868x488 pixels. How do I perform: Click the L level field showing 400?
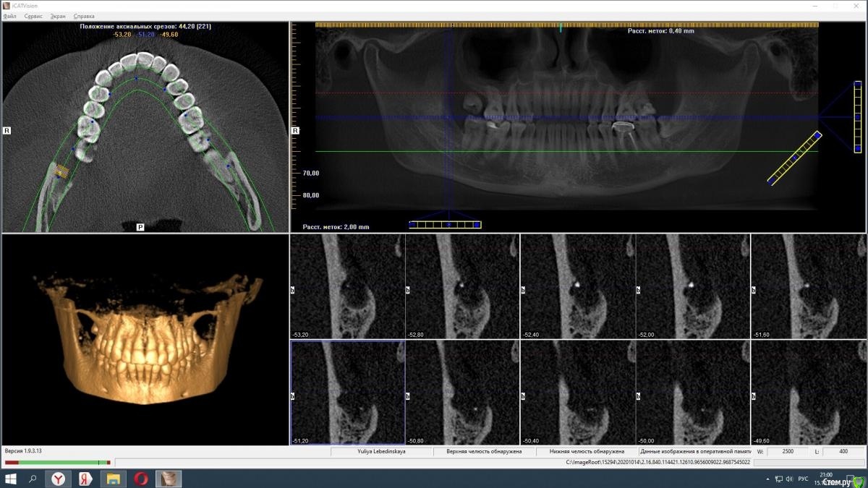point(843,452)
